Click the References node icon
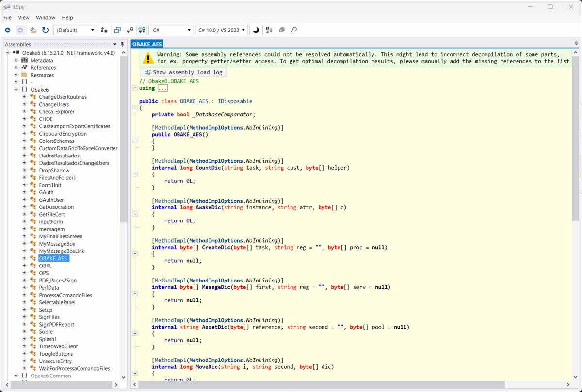The image size is (582, 392). (x=24, y=67)
